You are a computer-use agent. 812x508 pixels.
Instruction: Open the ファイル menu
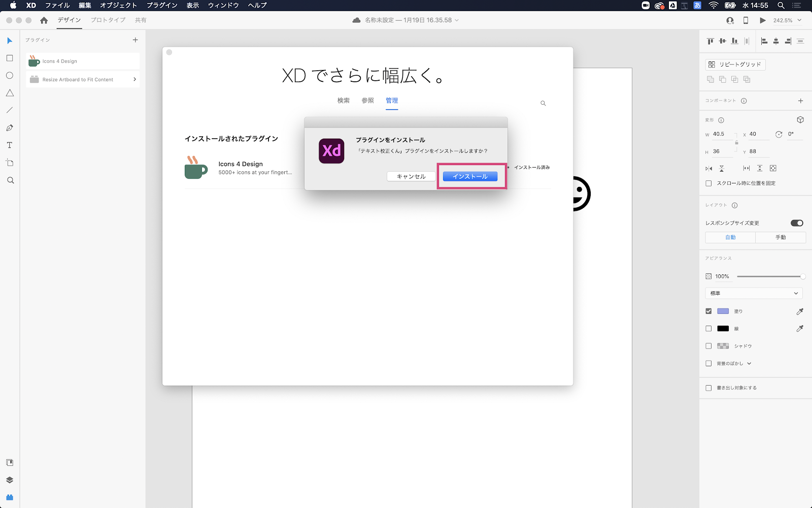(57, 5)
